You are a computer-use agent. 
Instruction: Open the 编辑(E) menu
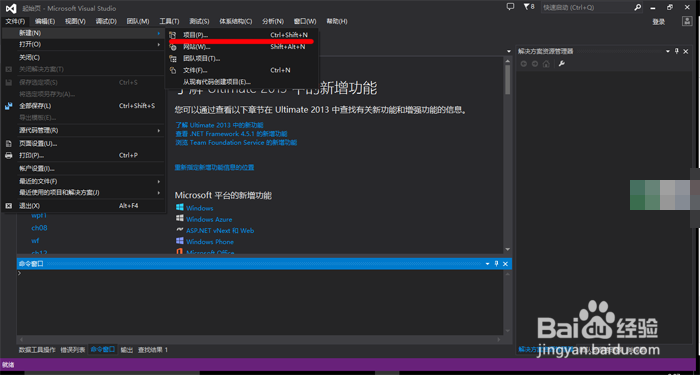click(x=45, y=21)
